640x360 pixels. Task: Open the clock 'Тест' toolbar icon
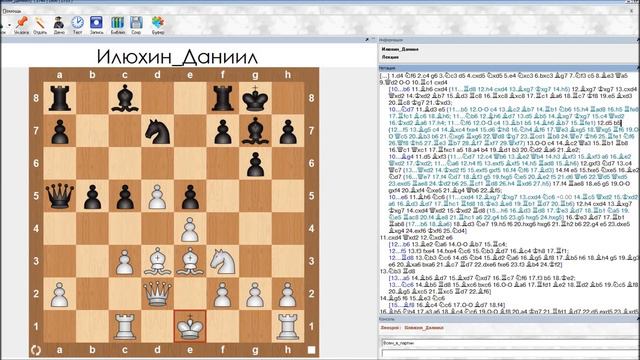point(78,23)
